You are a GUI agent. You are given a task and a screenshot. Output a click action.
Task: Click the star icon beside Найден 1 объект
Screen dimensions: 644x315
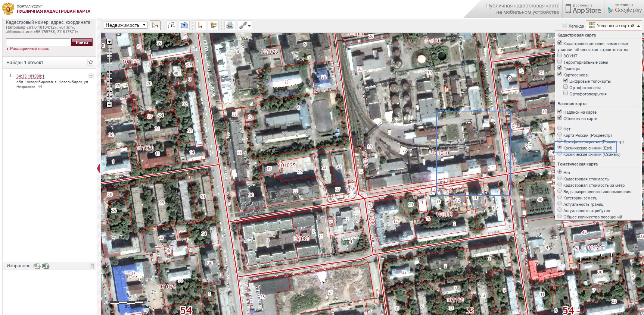click(x=91, y=62)
